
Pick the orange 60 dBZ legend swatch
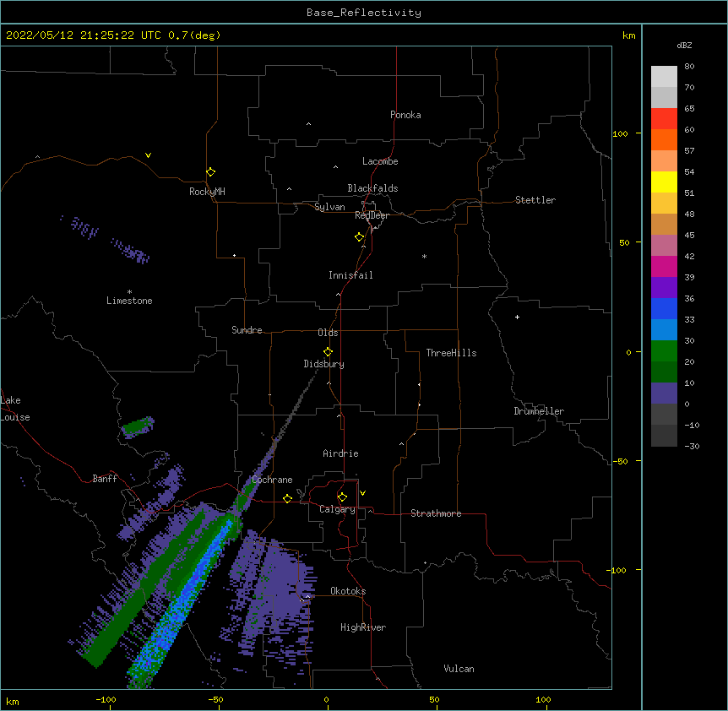(x=664, y=139)
